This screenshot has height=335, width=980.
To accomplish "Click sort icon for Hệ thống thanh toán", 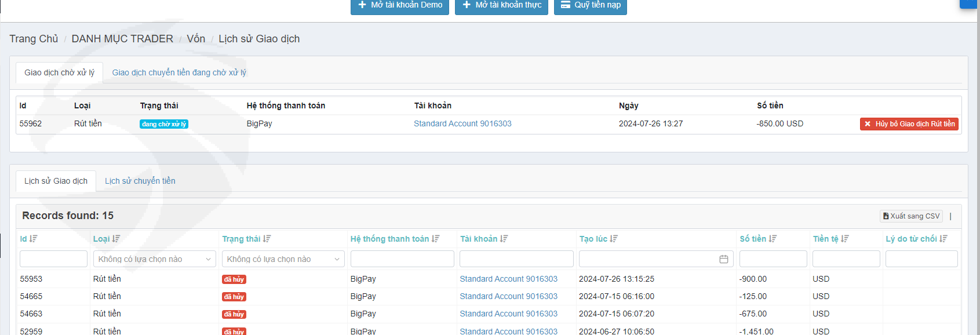I will pos(435,239).
